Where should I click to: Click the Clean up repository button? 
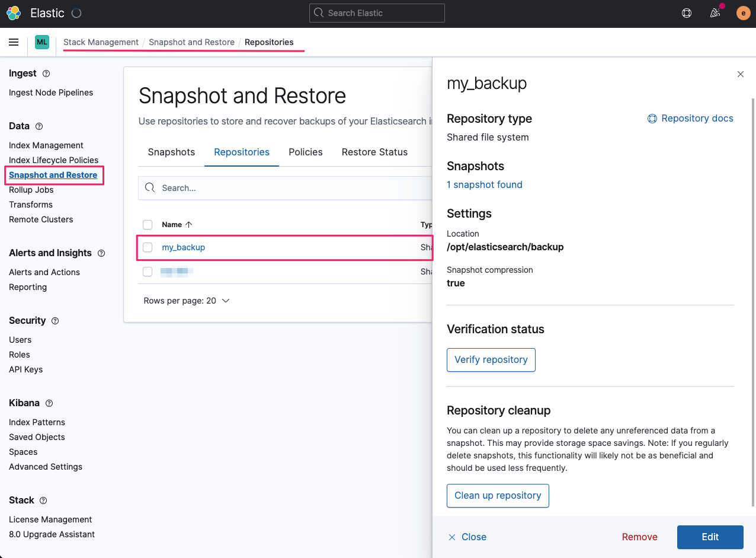click(498, 496)
